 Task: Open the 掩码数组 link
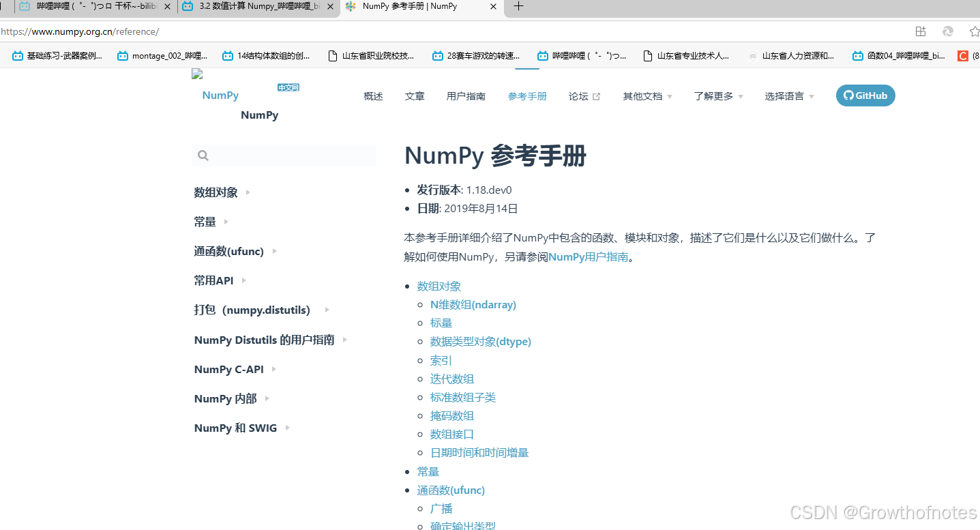pos(452,415)
